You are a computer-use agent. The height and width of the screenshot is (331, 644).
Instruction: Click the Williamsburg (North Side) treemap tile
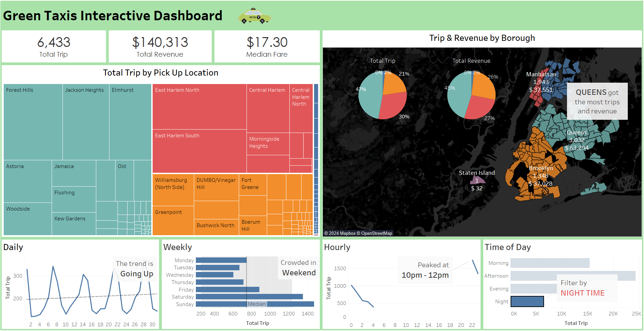click(x=173, y=190)
